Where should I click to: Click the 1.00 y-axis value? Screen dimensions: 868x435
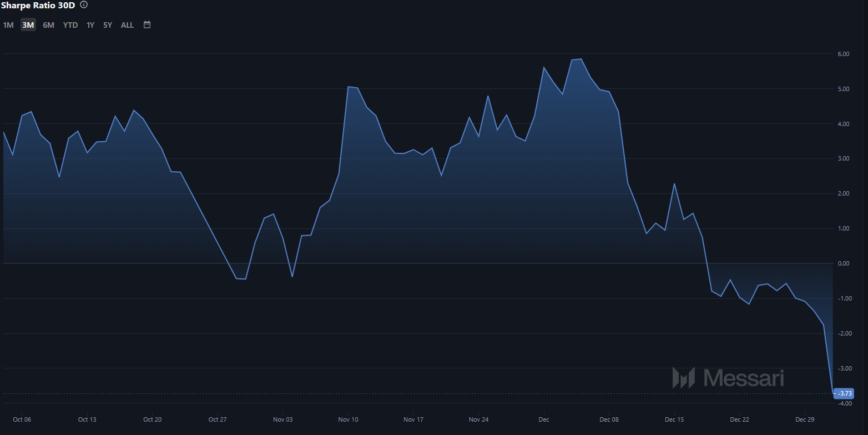tap(844, 228)
